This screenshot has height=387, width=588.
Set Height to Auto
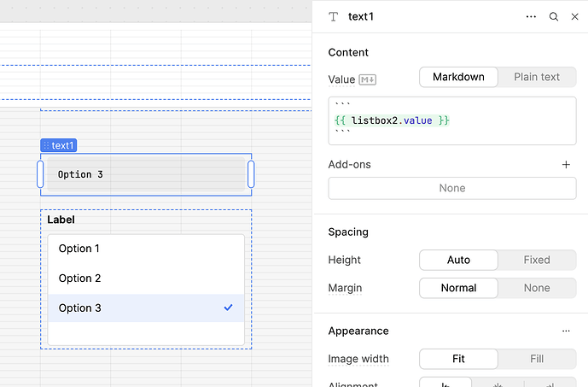pyautogui.click(x=458, y=260)
